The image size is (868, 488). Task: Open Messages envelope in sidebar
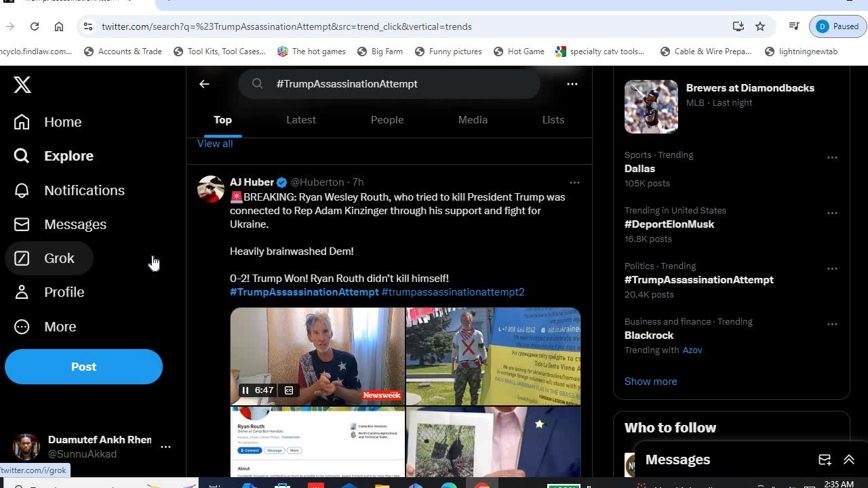[x=60, y=224]
